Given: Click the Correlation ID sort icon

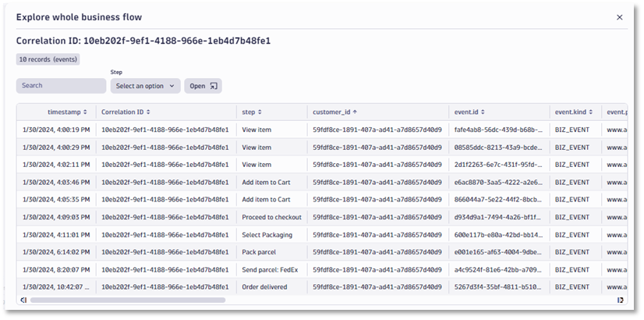Looking at the screenshot, I should (148, 112).
